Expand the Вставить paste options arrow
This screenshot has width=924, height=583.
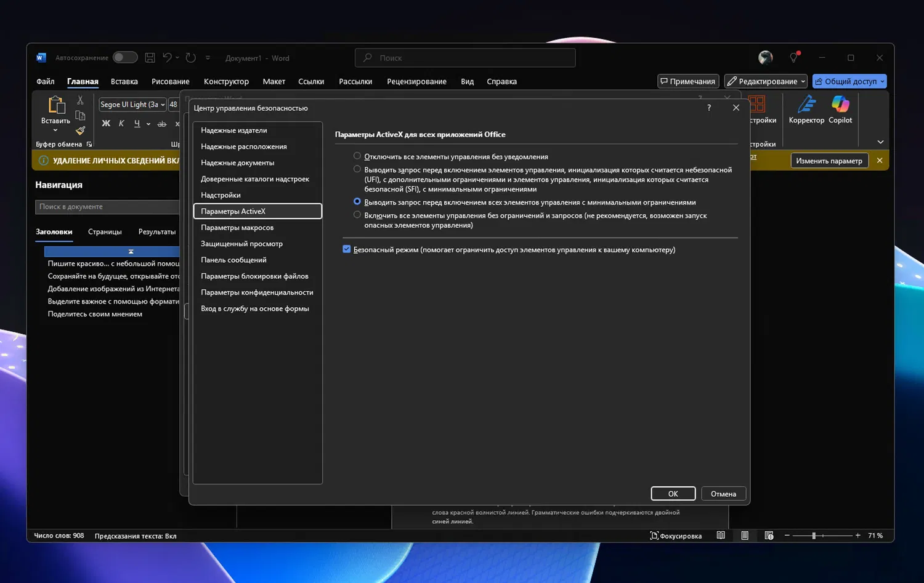55,130
